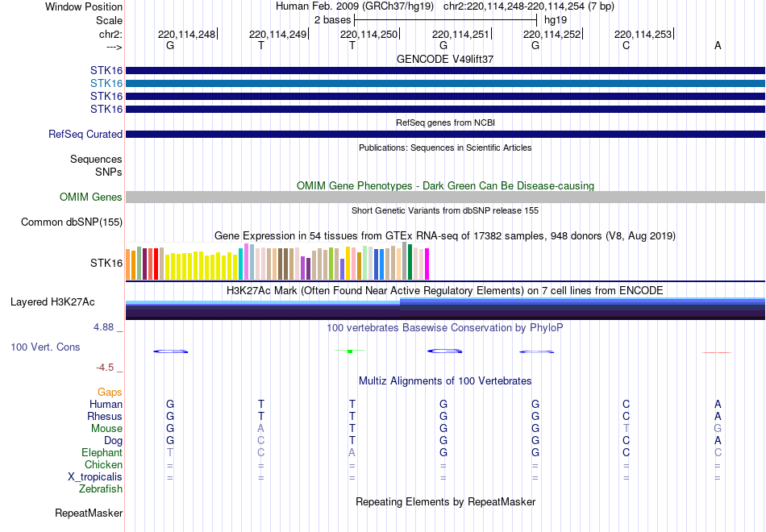Image resolution: width=766 pixels, height=532 pixels.
Task: Click 'Publications: Sequences in Scientific Articles' title
Action: click(x=445, y=148)
